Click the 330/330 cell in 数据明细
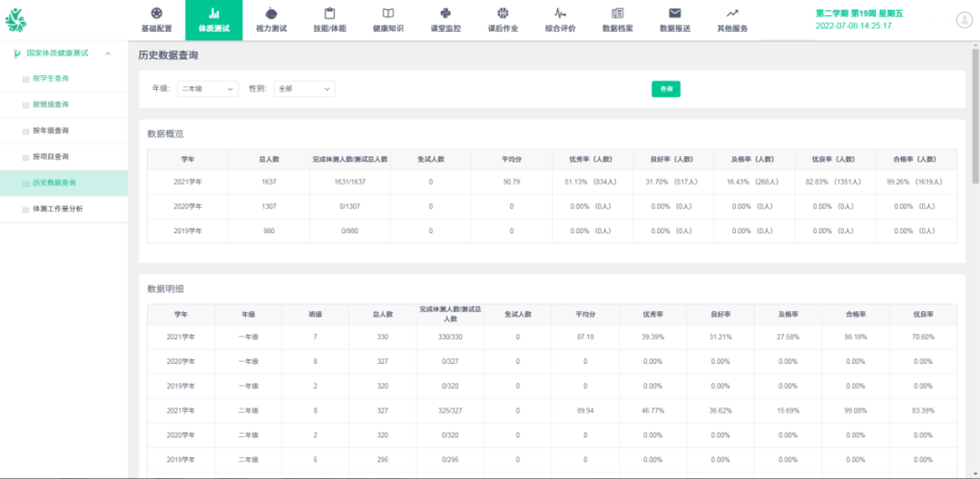The height and width of the screenshot is (479, 980). (x=450, y=337)
